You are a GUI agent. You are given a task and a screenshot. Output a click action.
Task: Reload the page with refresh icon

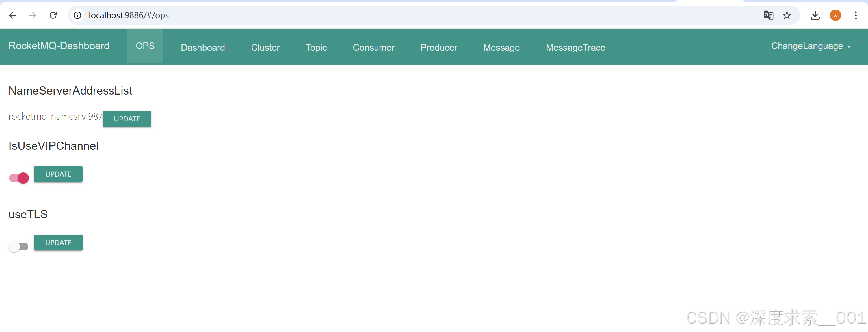53,15
